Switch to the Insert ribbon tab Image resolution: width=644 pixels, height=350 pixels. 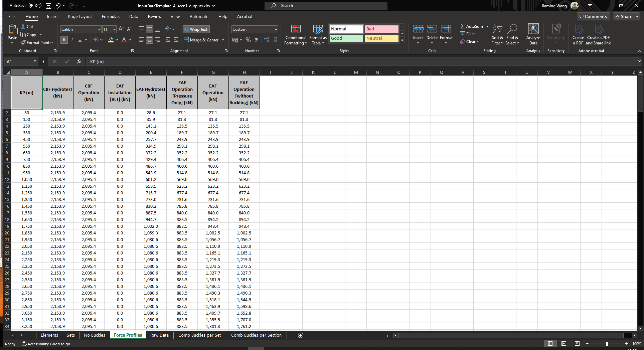[x=52, y=16]
